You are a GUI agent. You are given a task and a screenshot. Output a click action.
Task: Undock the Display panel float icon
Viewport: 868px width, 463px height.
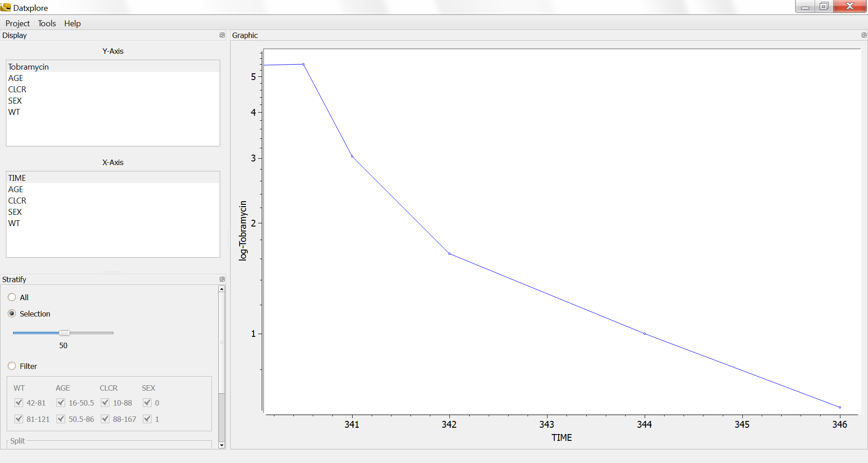(222, 35)
